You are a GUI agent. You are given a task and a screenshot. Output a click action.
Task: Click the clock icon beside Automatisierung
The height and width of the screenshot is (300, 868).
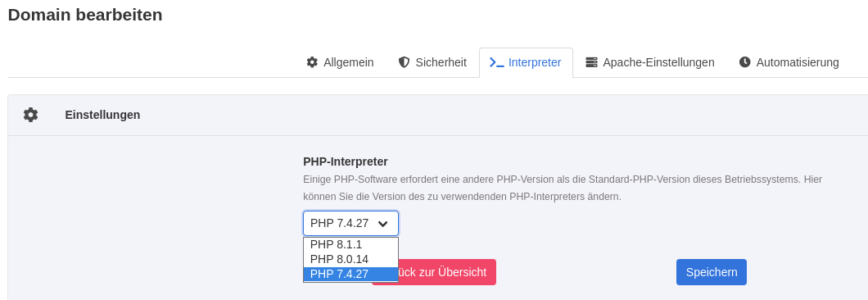[744, 62]
